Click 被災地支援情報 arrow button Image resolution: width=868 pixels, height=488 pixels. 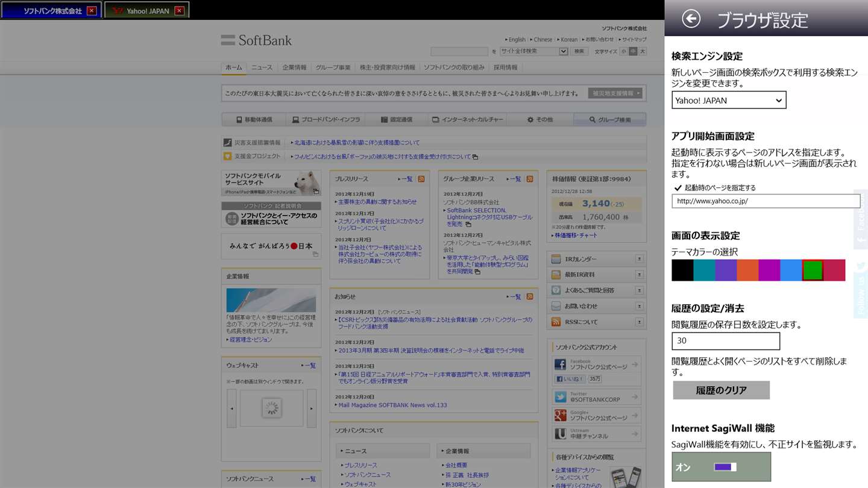click(615, 93)
